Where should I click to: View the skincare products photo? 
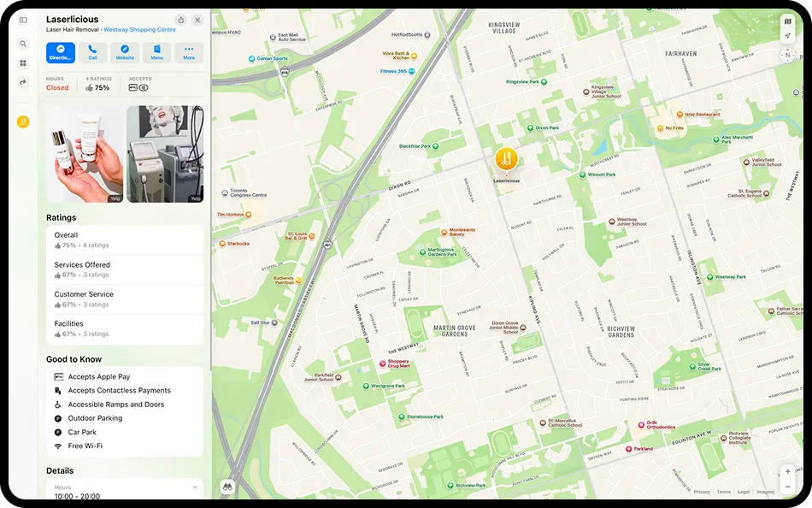(x=85, y=154)
